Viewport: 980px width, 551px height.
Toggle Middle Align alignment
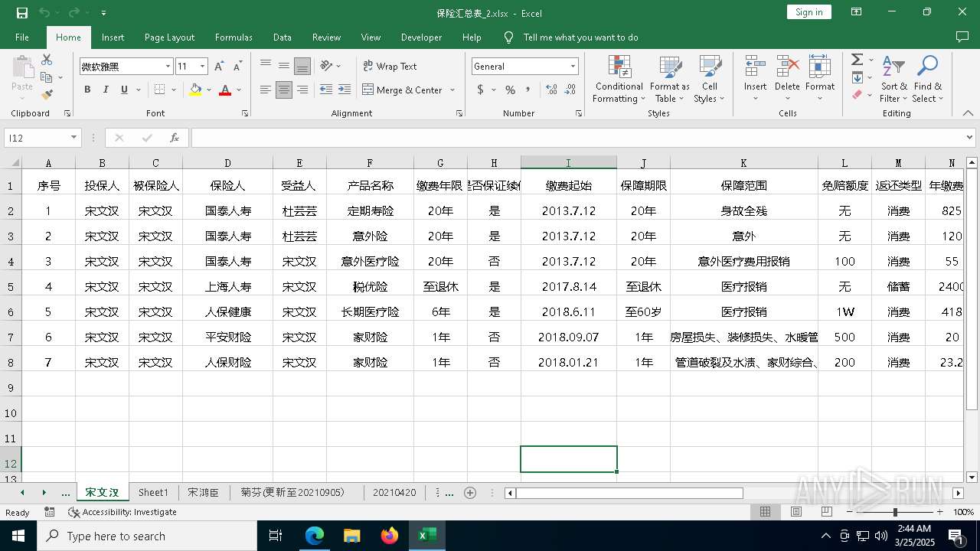coord(283,66)
